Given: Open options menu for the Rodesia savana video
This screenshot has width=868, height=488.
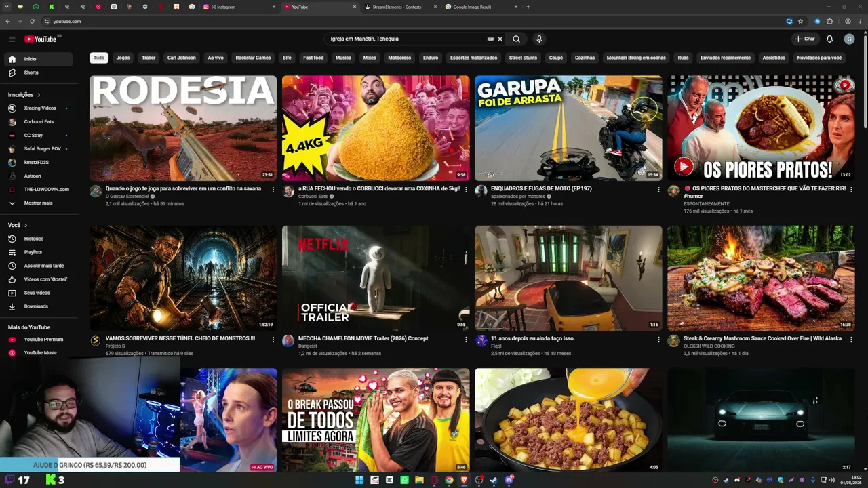Looking at the screenshot, I should pyautogui.click(x=273, y=190).
